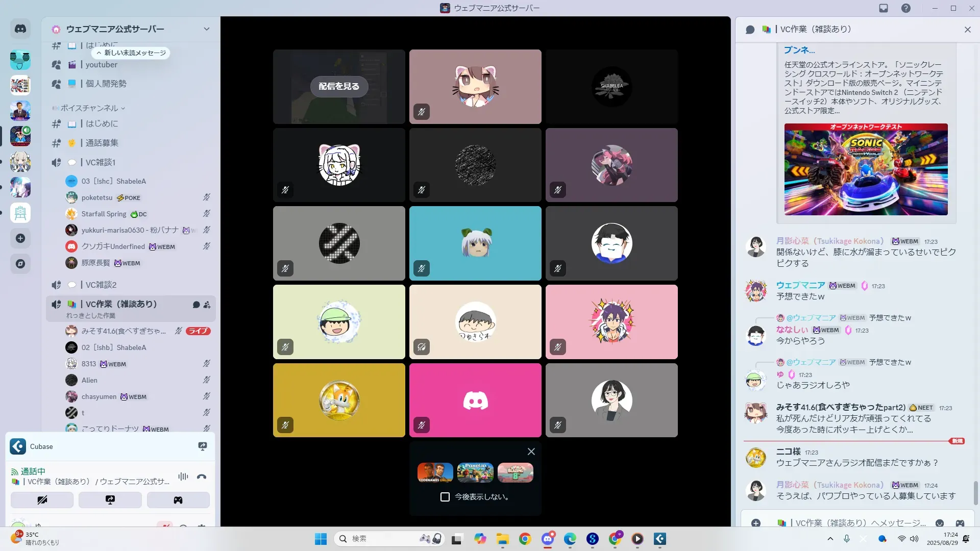Screen dimensions: 980x551
Task: Select the 通話募集 text channel
Action: pos(102,143)
